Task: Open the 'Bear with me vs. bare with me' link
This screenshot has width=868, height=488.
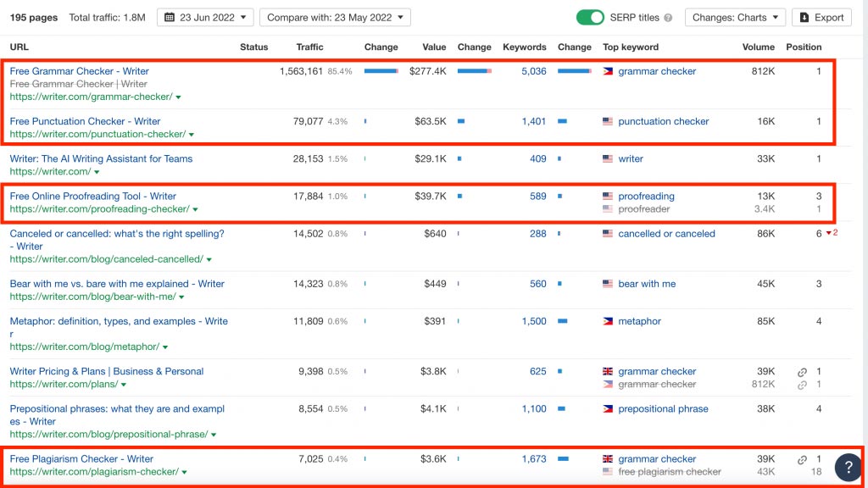Action: tap(117, 284)
